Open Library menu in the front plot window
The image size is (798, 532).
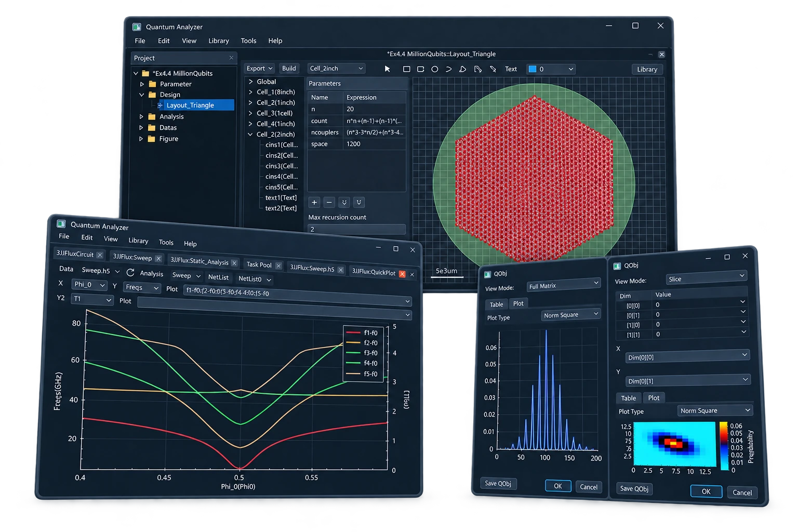coord(138,241)
